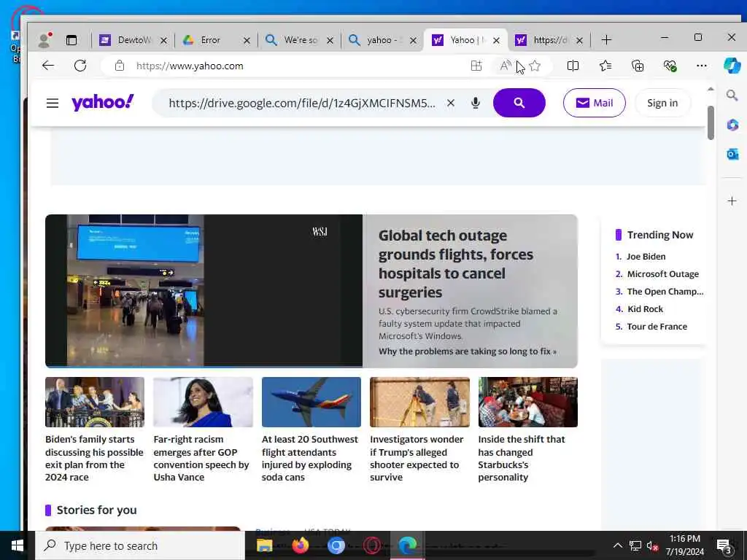This screenshot has width=747, height=560.
Task: Open File Explorer from taskbar
Action: pos(264,545)
